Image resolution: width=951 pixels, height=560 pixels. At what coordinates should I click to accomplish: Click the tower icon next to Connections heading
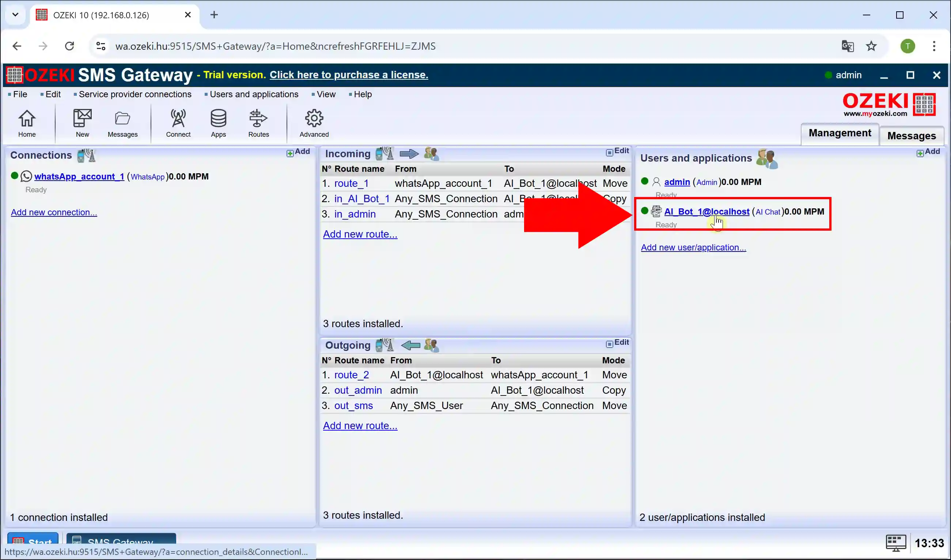click(x=86, y=155)
